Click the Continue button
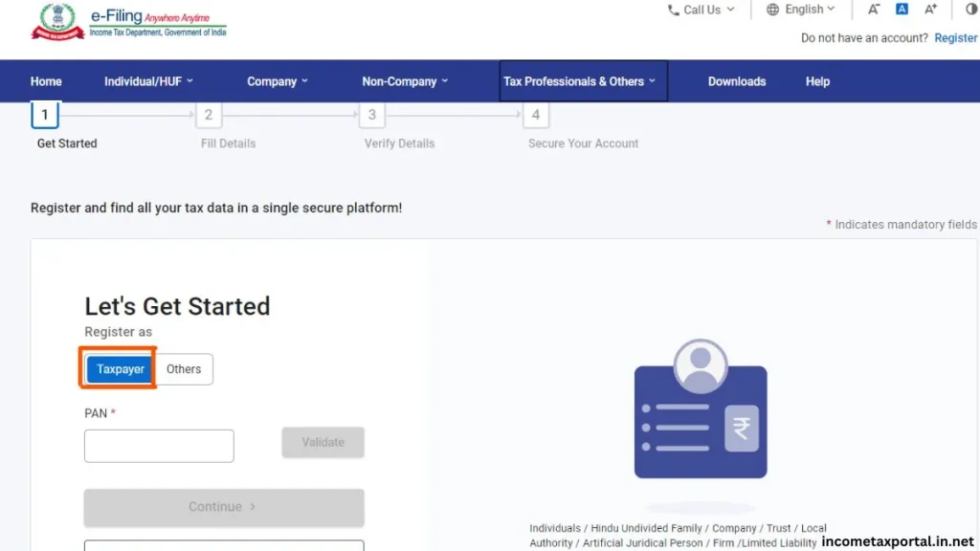 (x=223, y=507)
